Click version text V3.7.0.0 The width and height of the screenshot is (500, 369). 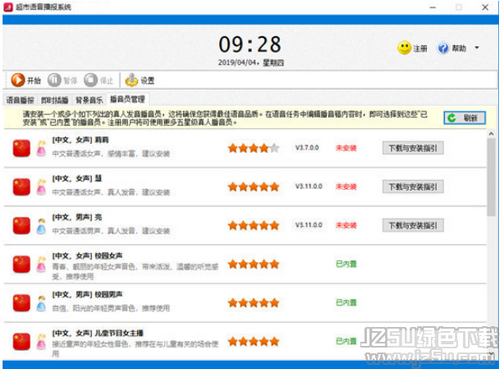(x=307, y=148)
